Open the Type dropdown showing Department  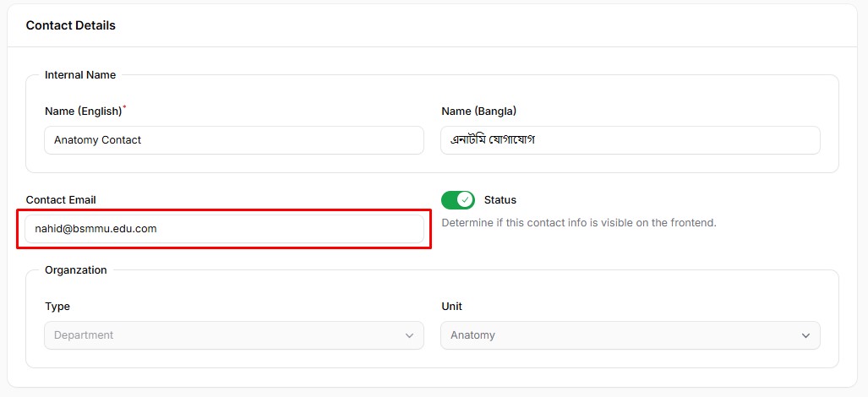pos(234,335)
